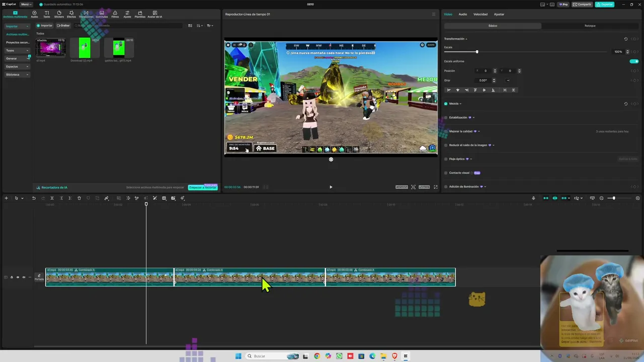This screenshot has width=644, height=362.
Task: Adjust the timeline zoom slider
Action: (x=613, y=198)
